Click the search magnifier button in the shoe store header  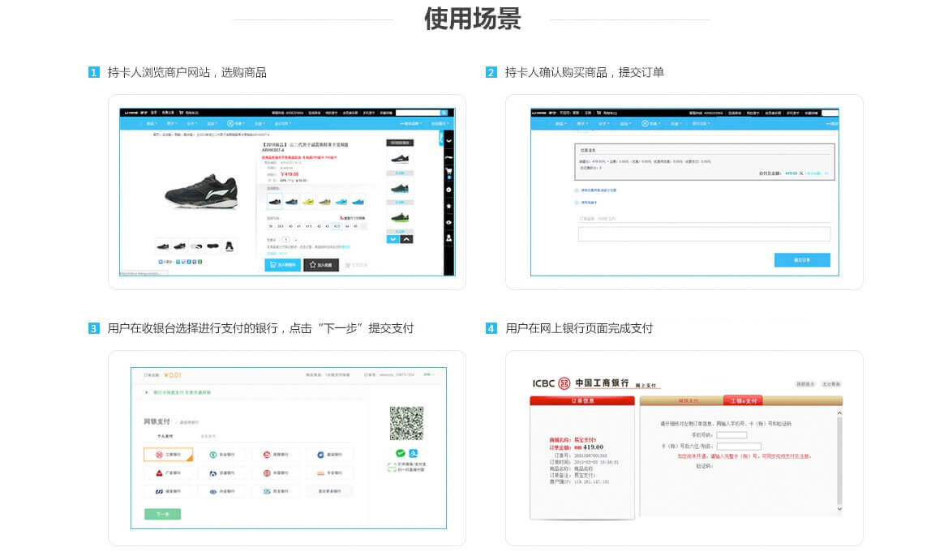pyautogui.click(x=444, y=113)
